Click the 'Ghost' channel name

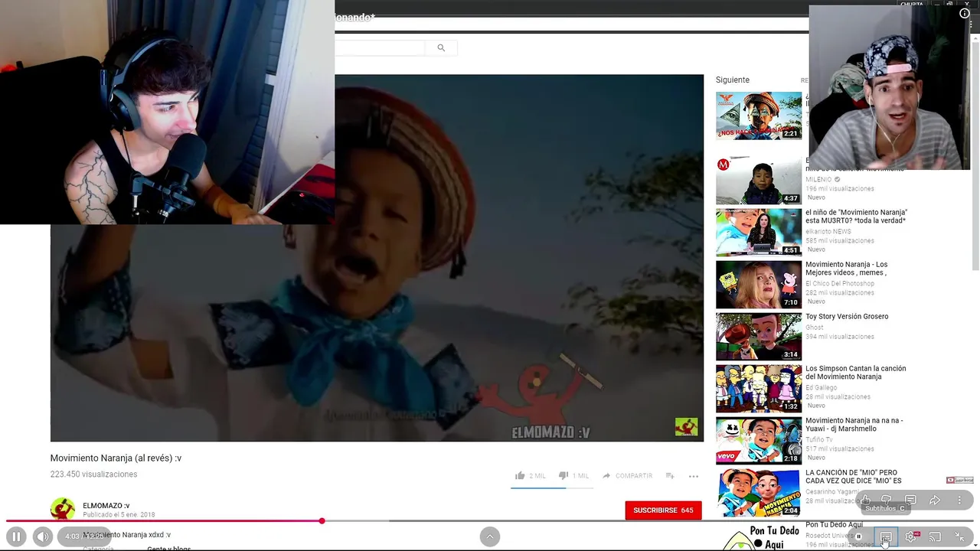pyautogui.click(x=815, y=328)
